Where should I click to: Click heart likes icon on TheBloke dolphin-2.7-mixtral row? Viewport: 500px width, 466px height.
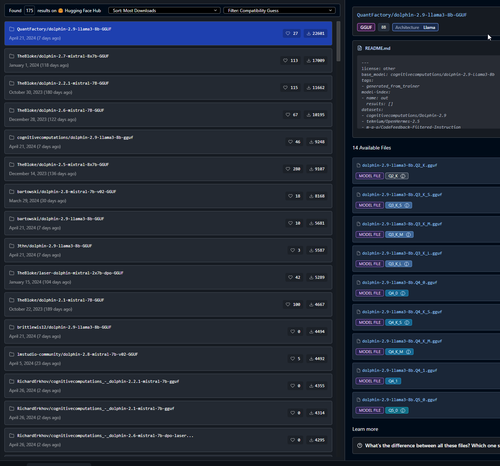[285, 60]
